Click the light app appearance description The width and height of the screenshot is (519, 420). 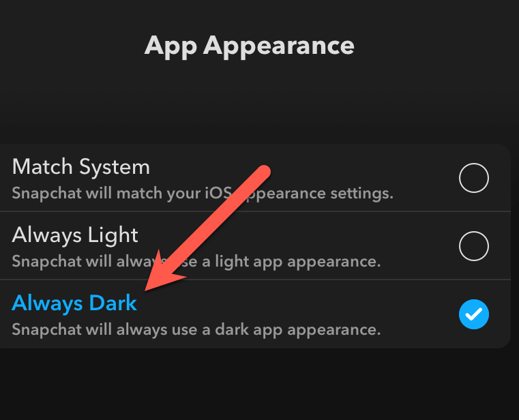pyautogui.click(x=196, y=261)
